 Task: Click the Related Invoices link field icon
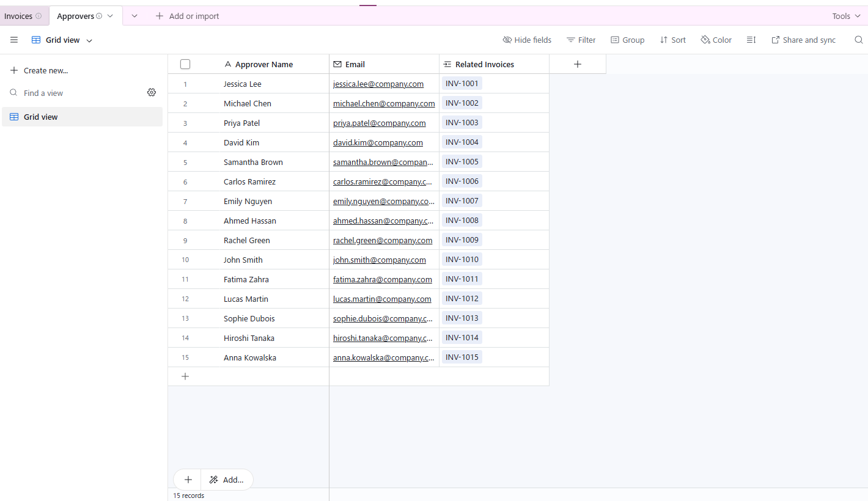point(447,64)
